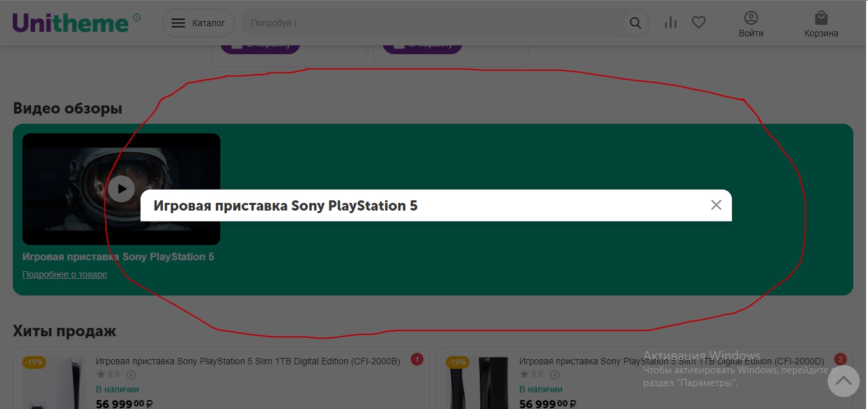
Task: Open the Подробнее о товаре link
Action: point(65,274)
